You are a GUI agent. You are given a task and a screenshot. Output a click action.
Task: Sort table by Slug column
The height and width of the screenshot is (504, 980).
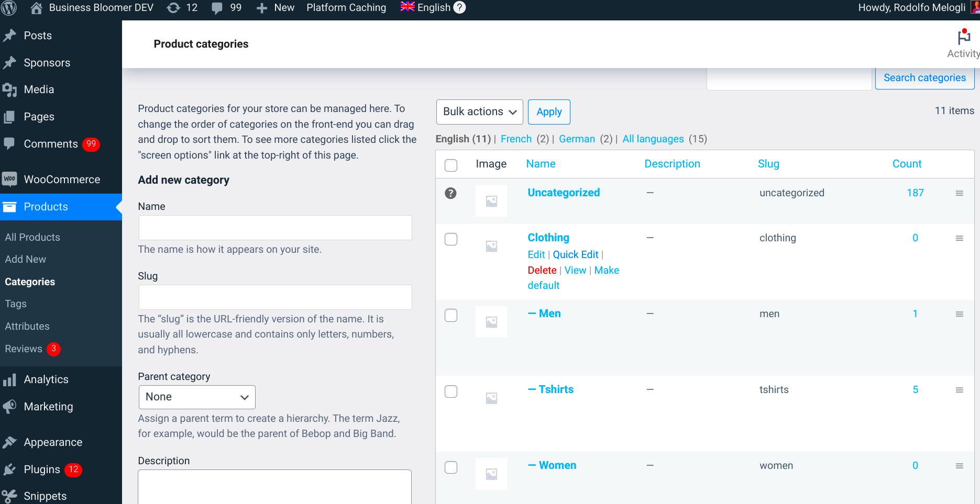coord(768,164)
